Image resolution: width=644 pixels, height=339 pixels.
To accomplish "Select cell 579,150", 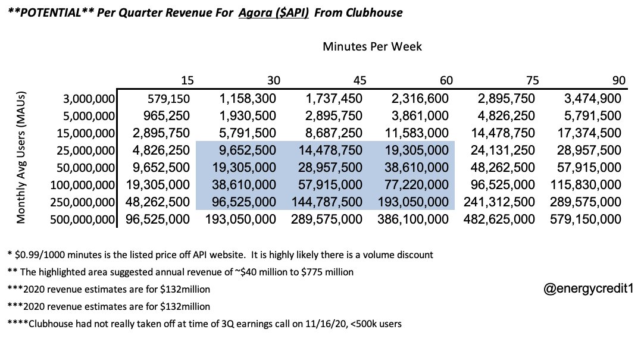I will click(169, 99).
